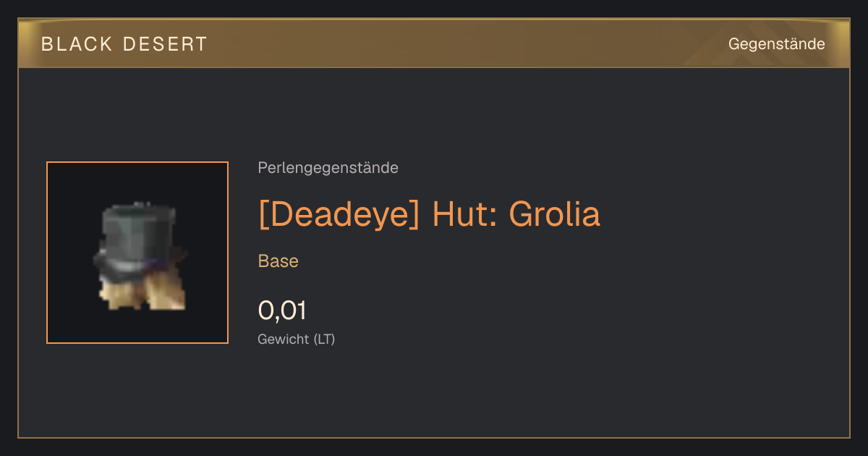This screenshot has width=868, height=456.
Task: Click the Grolia top hat item icon
Action: coord(140,257)
